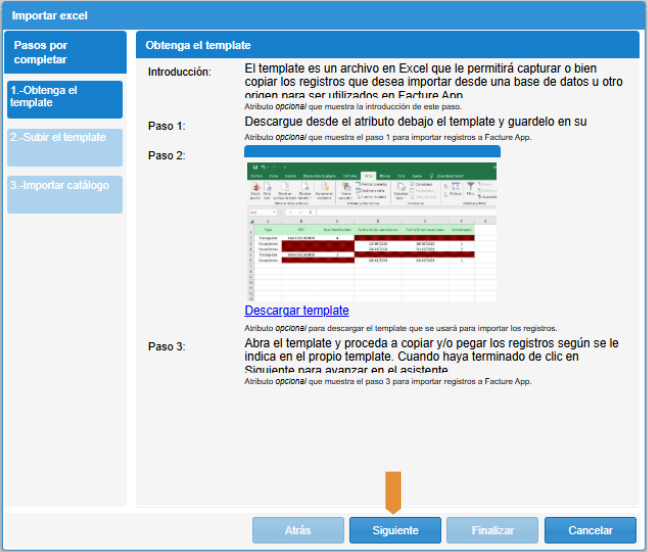The width and height of the screenshot is (648, 552).
Task: Open the Descargar template link
Action: pyautogui.click(x=297, y=311)
